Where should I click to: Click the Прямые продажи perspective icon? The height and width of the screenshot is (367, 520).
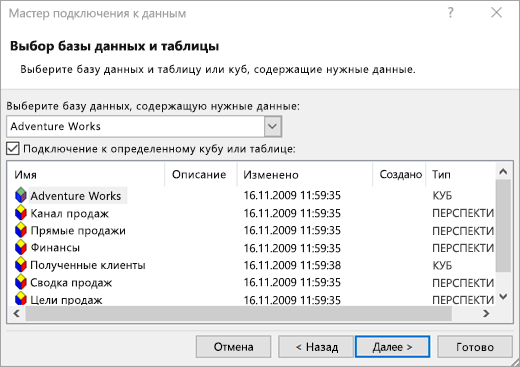pyautogui.click(x=21, y=231)
